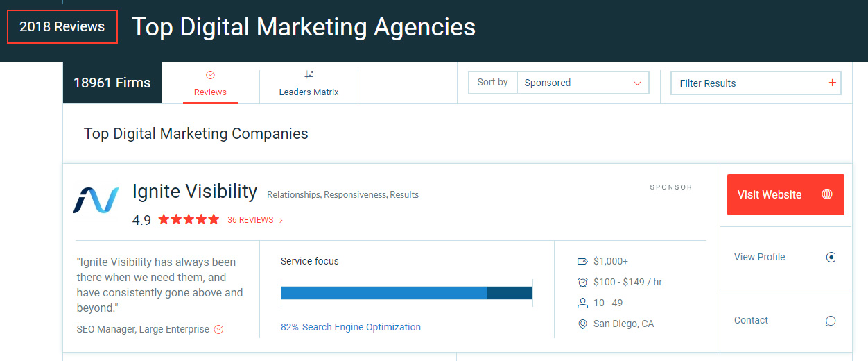Click the red plus icon in Filter Results
Image resolution: width=868 pixels, height=361 pixels.
click(x=832, y=83)
